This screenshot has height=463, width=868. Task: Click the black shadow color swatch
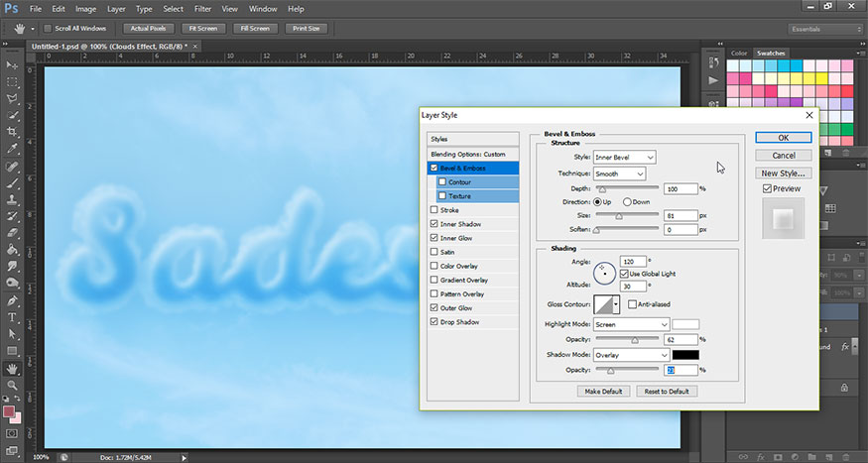[685, 354]
